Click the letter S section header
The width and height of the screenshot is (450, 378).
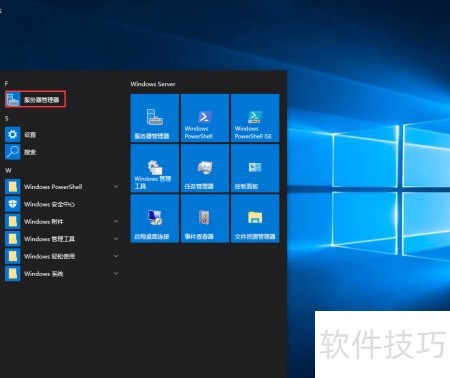click(7, 118)
